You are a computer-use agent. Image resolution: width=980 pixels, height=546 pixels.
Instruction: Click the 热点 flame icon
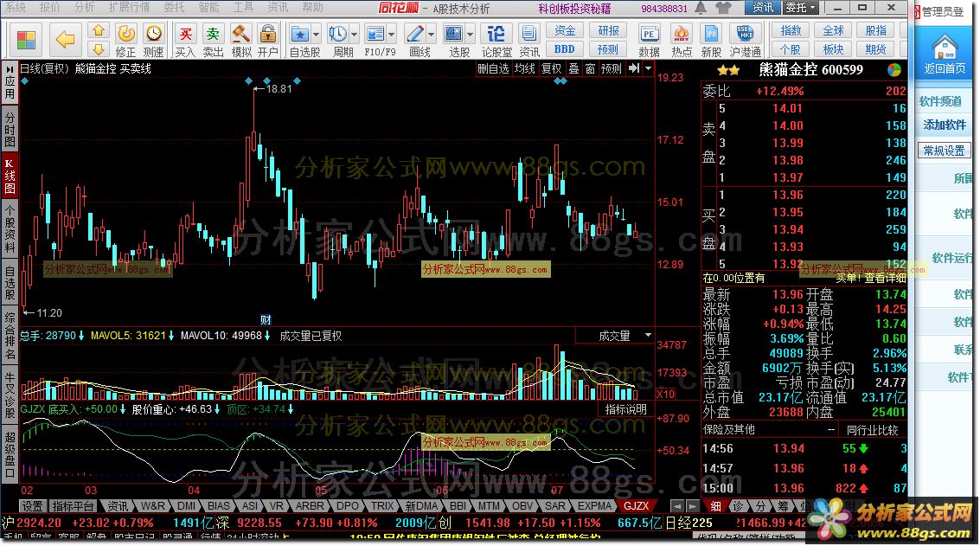point(682,34)
